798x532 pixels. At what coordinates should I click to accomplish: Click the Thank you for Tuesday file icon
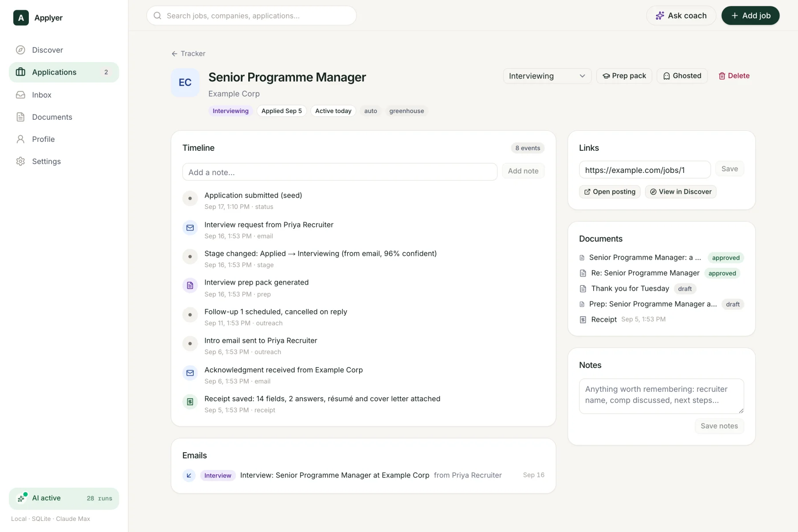point(583,289)
